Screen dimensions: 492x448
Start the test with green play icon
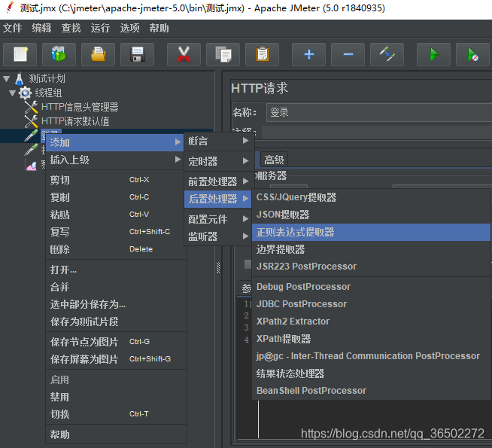[x=433, y=55]
